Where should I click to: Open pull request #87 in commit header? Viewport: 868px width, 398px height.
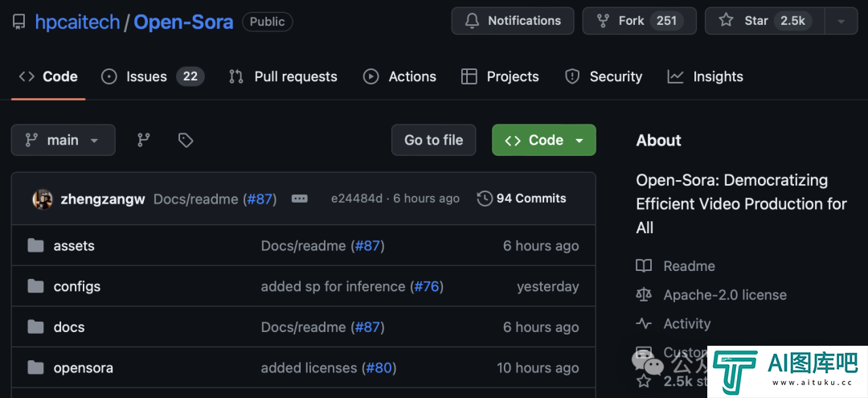pyautogui.click(x=260, y=199)
